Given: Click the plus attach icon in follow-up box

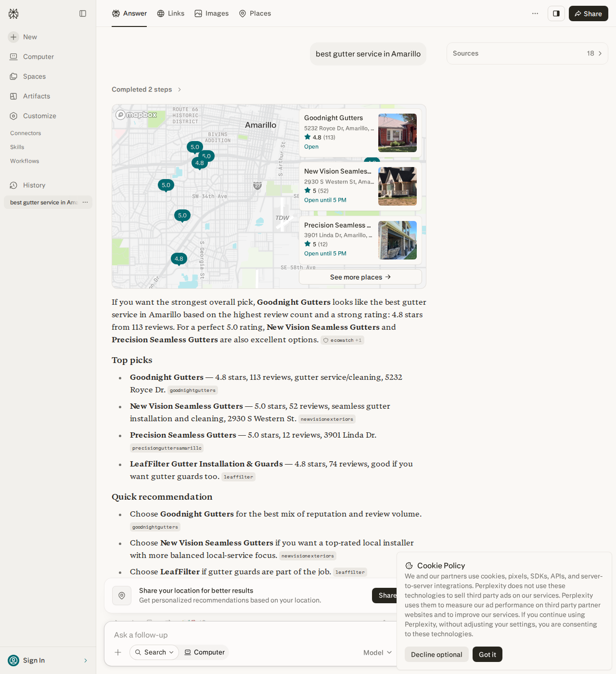Looking at the screenshot, I should pyautogui.click(x=118, y=652).
